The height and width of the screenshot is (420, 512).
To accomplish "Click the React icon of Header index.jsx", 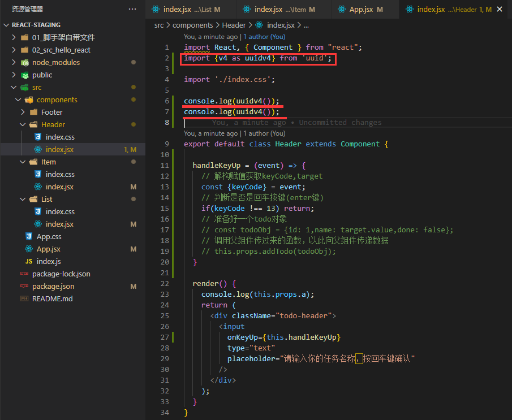I will [x=38, y=149].
